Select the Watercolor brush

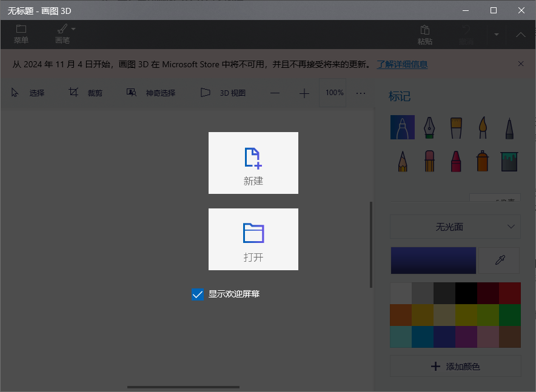click(482, 127)
